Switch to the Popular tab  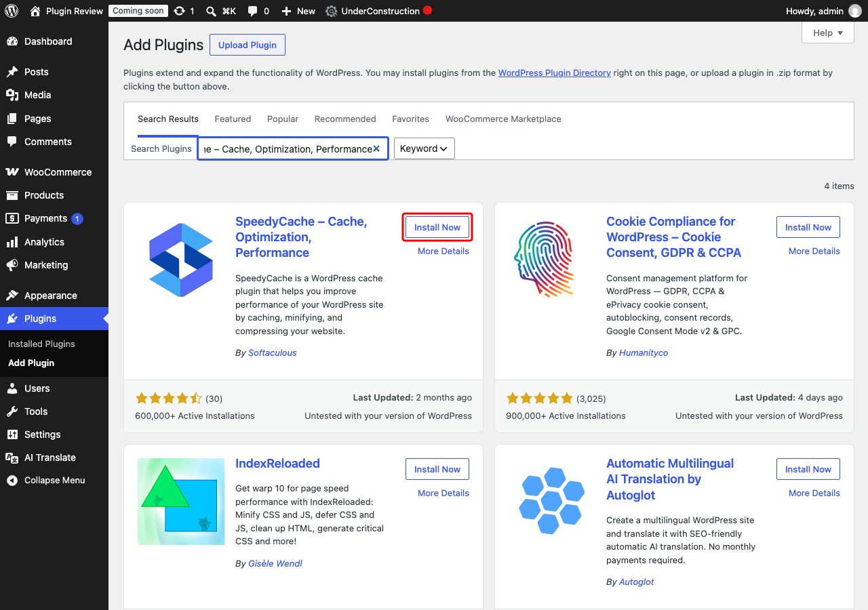(283, 119)
